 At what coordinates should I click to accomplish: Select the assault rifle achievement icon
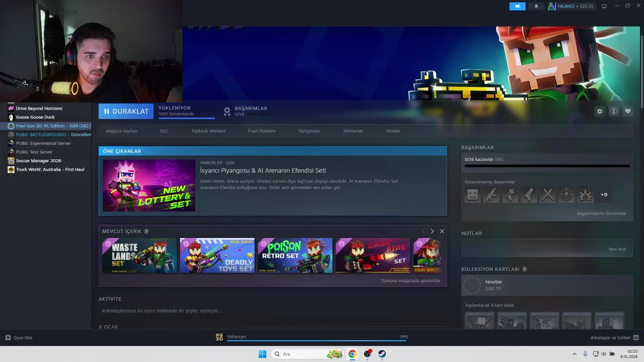[491, 195]
